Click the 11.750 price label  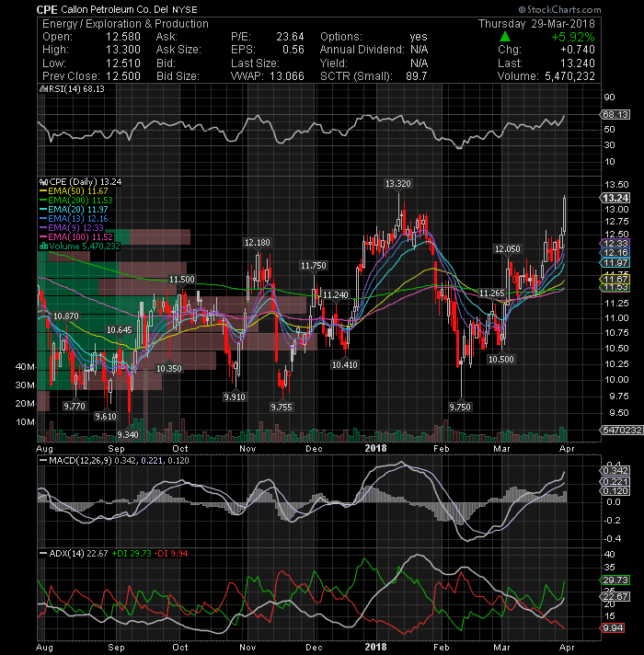click(x=313, y=266)
